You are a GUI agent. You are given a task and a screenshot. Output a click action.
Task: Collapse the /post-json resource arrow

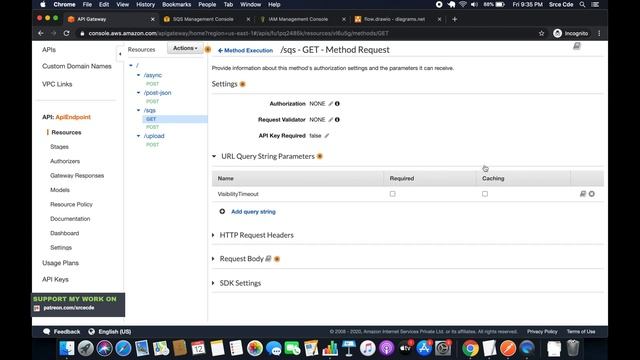coord(138,93)
